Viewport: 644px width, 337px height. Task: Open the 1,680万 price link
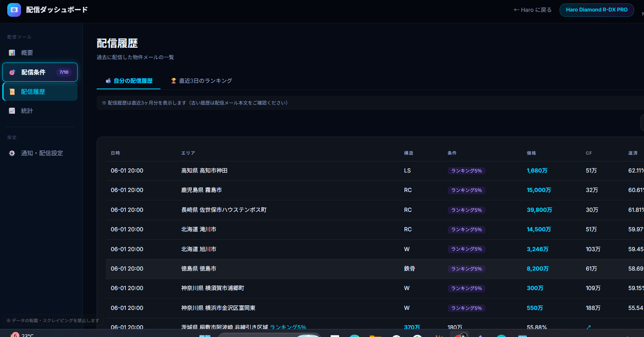[x=537, y=171]
